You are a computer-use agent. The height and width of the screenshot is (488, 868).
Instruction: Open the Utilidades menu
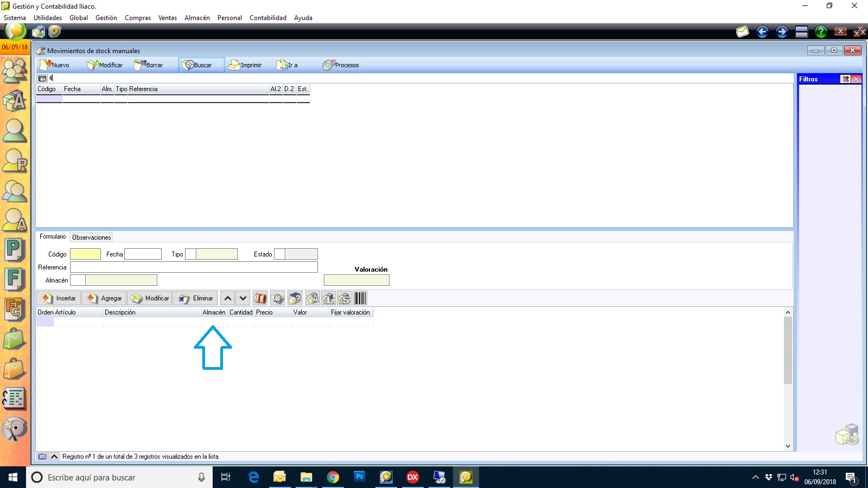48,18
